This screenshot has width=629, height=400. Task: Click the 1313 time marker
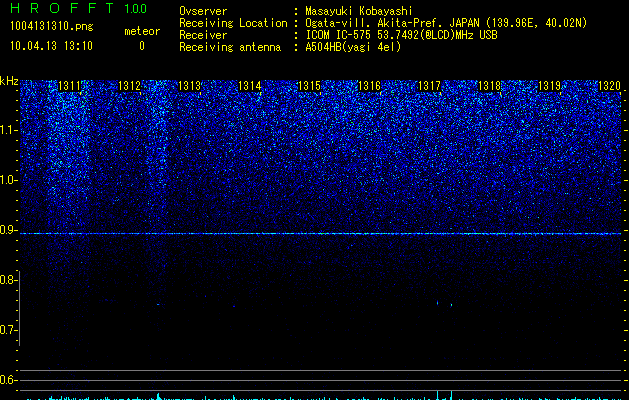(x=189, y=86)
